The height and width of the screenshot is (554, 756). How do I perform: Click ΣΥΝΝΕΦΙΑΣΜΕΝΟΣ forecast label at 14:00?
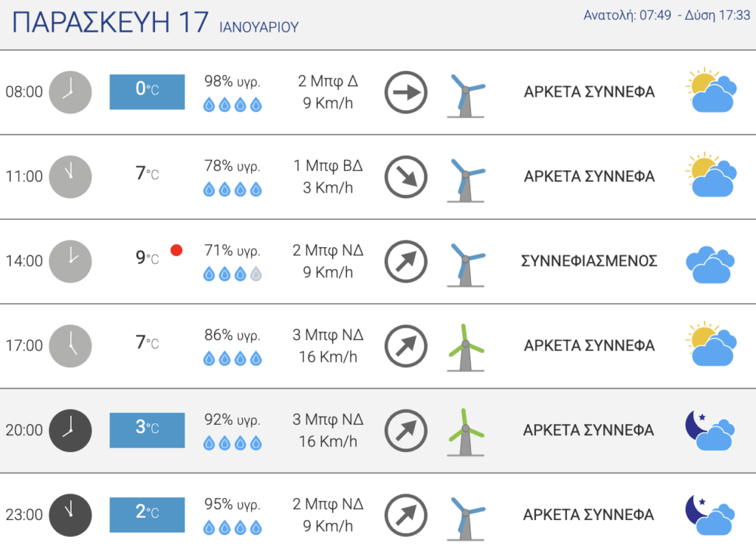tap(589, 261)
